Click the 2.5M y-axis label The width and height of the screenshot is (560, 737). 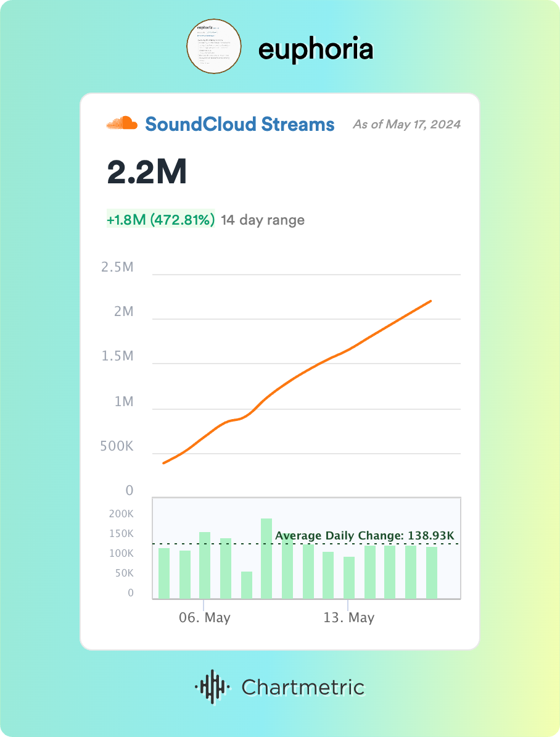click(117, 267)
